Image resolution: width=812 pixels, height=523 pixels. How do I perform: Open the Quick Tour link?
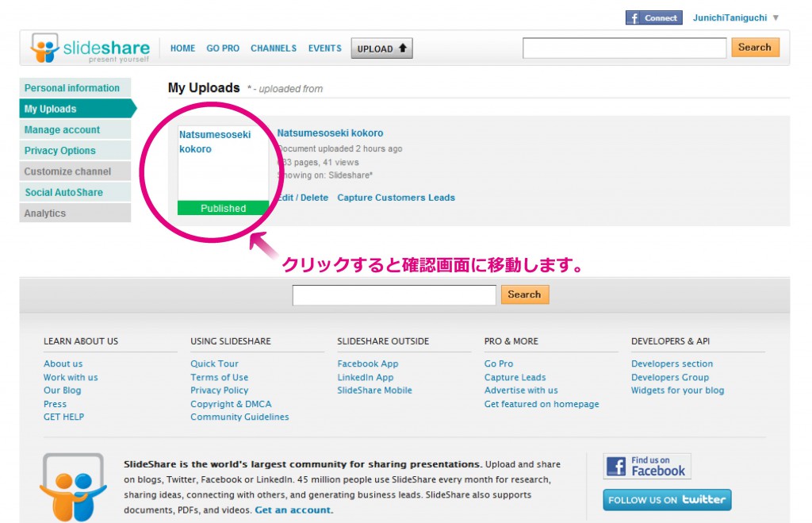(x=214, y=363)
